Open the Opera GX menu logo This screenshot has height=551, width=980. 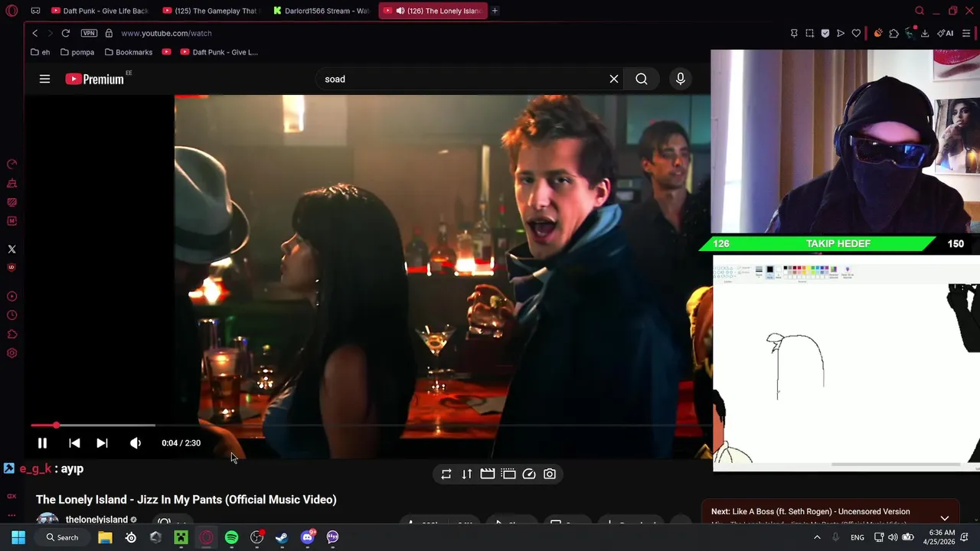pyautogui.click(x=11, y=11)
